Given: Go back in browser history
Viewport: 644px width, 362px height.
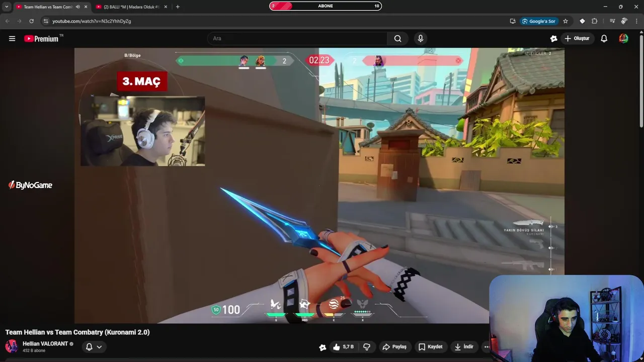Looking at the screenshot, I should click(x=7, y=21).
